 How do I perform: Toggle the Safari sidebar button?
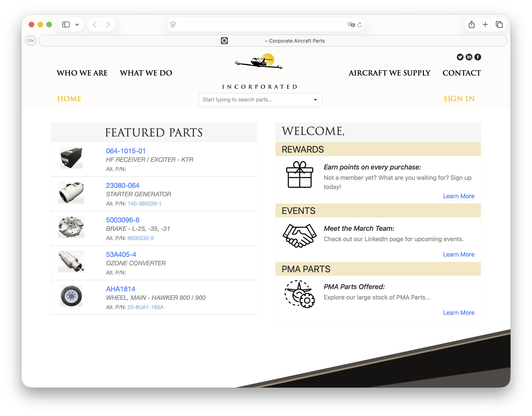66,25
